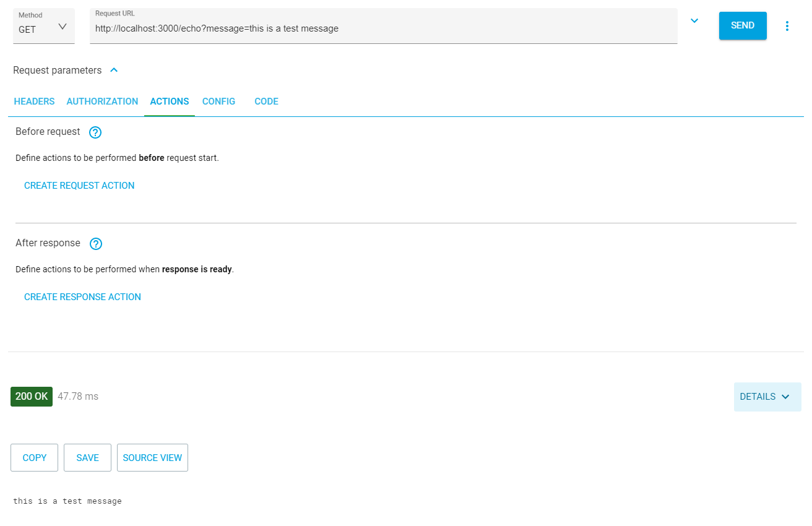Viewport: 812px width, 526px height.
Task: Switch to the HEADERS tab
Action: pyautogui.click(x=34, y=101)
